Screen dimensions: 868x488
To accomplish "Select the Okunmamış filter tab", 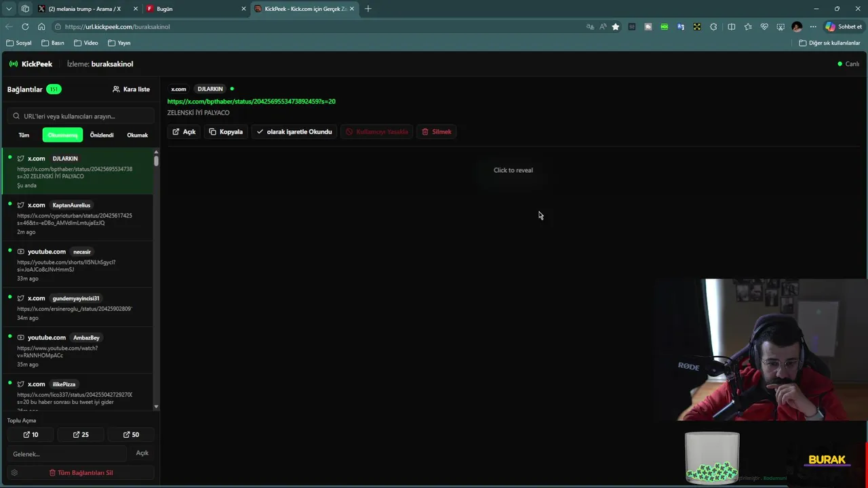I will pos(62,135).
